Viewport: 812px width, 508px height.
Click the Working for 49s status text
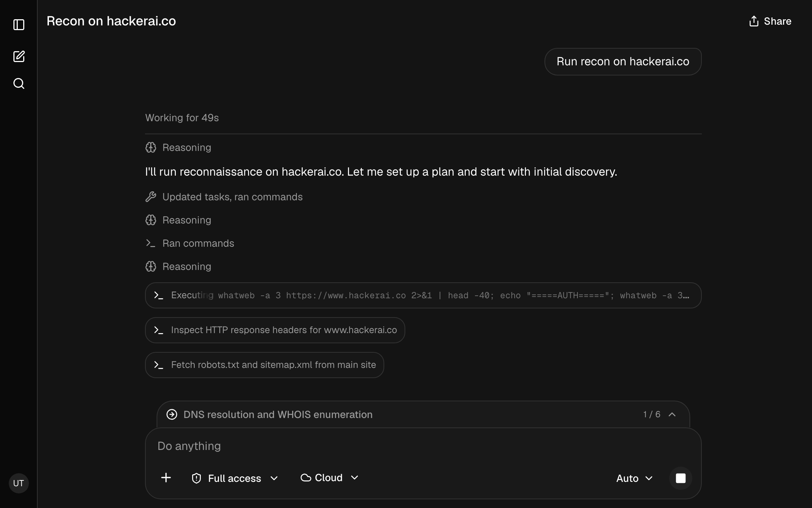click(x=182, y=118)
